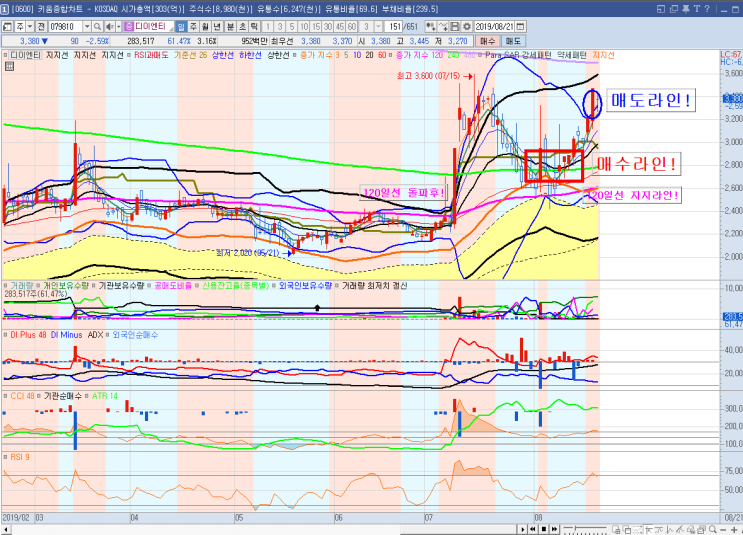The image size is (743, 535).
Task: Open the 주 market type dropdown arrow
Action: click(29, 27)
